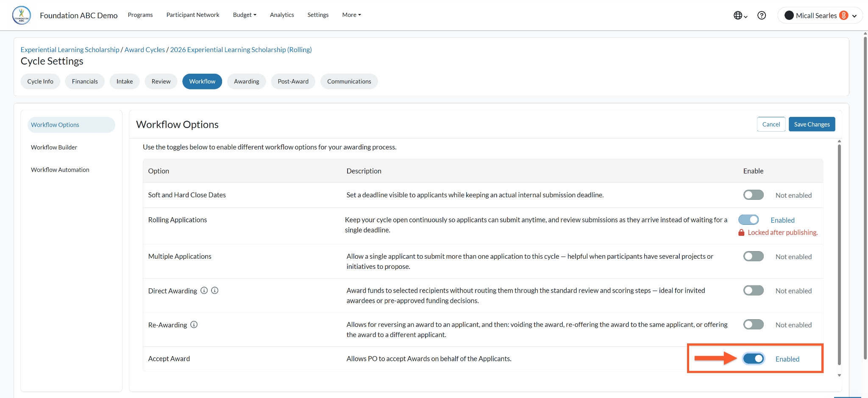The height and width of the screenshot is (398, 868).
Task: Go to Participant Network
Action: pos(193,15)
